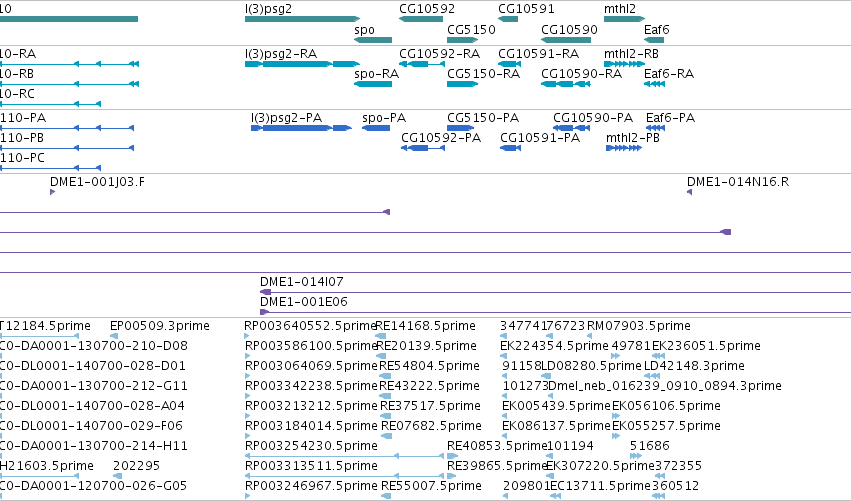851x501 pixels.
Task: Click clone C0-DA0001-130700-212-G11
Action: tap(93, 386)
